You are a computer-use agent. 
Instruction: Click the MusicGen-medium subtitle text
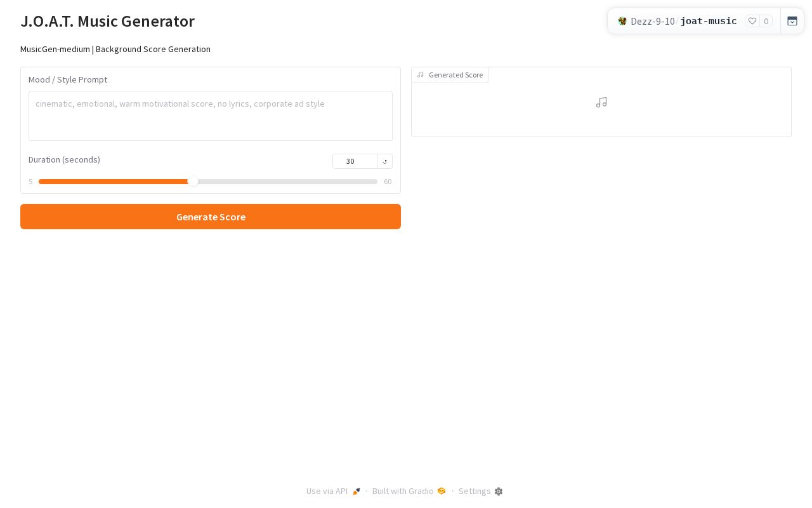(x=115, y=49)
